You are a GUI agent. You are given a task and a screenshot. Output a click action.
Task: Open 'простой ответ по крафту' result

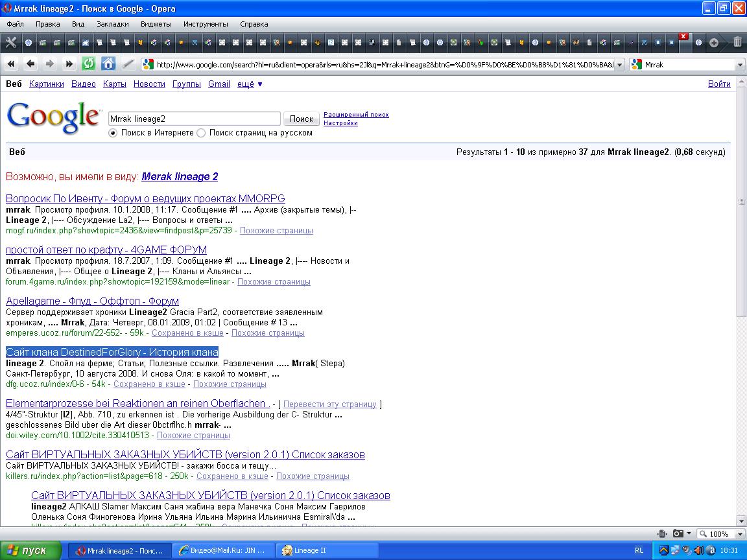(106, 250)
